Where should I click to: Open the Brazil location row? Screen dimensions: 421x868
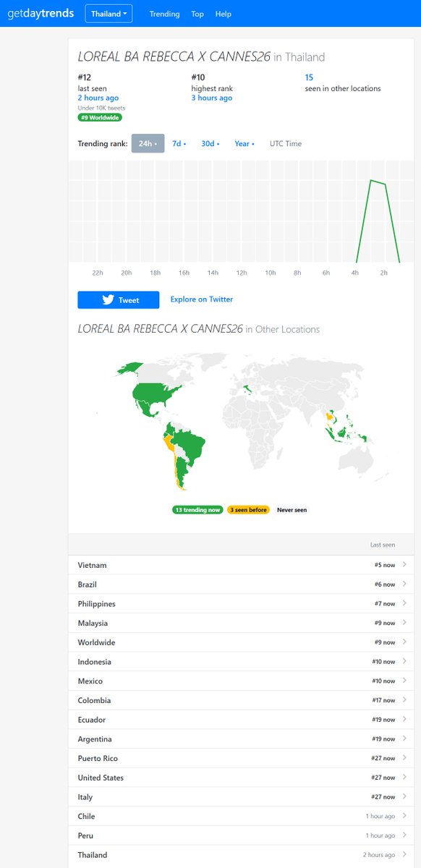click(242, 584)
